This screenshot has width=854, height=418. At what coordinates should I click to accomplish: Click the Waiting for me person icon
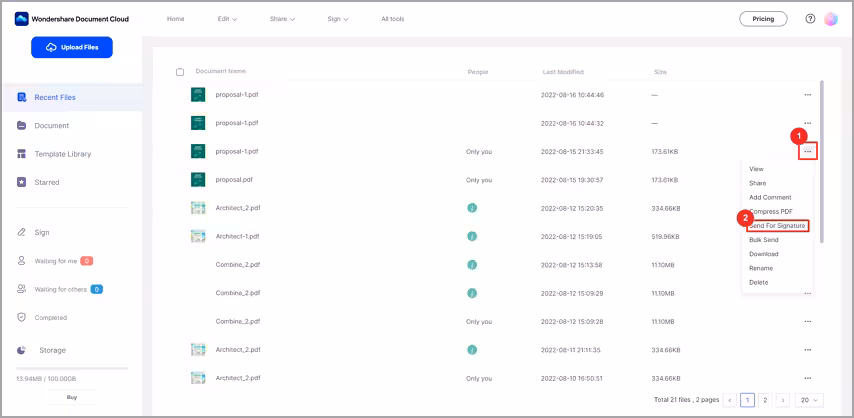22,261
